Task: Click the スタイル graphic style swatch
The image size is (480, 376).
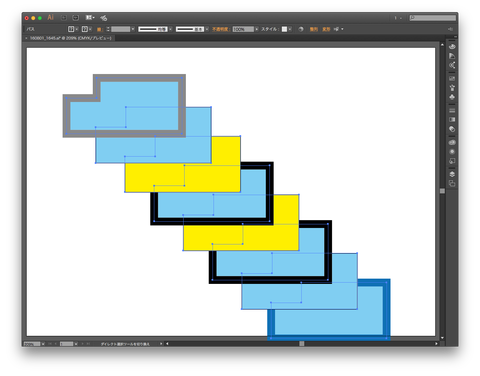Action: pyautogui.click(x=284, y=29)
